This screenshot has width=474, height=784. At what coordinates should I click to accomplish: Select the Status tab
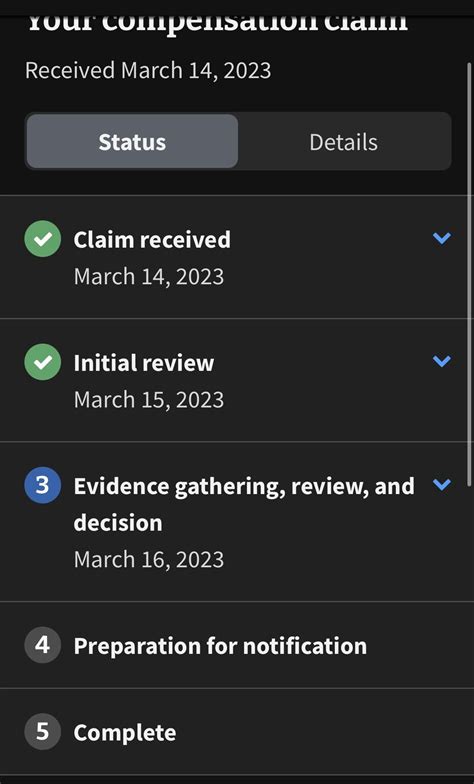pos(132,142)
